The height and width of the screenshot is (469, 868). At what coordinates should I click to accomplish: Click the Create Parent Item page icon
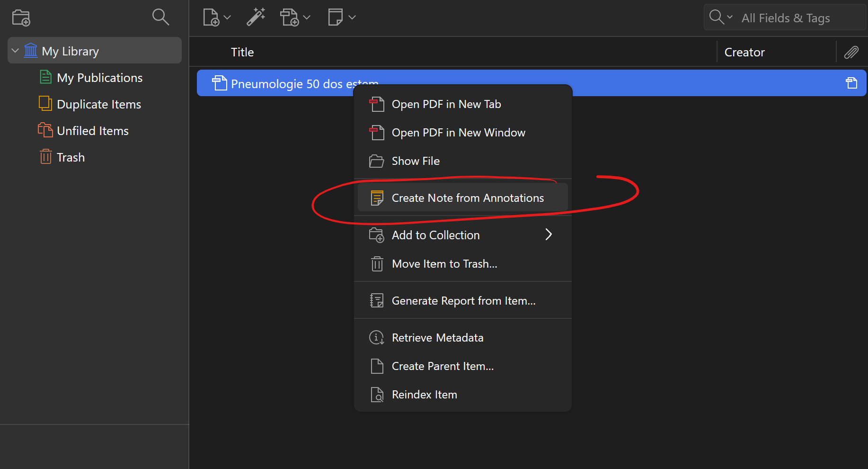point(377,366)
